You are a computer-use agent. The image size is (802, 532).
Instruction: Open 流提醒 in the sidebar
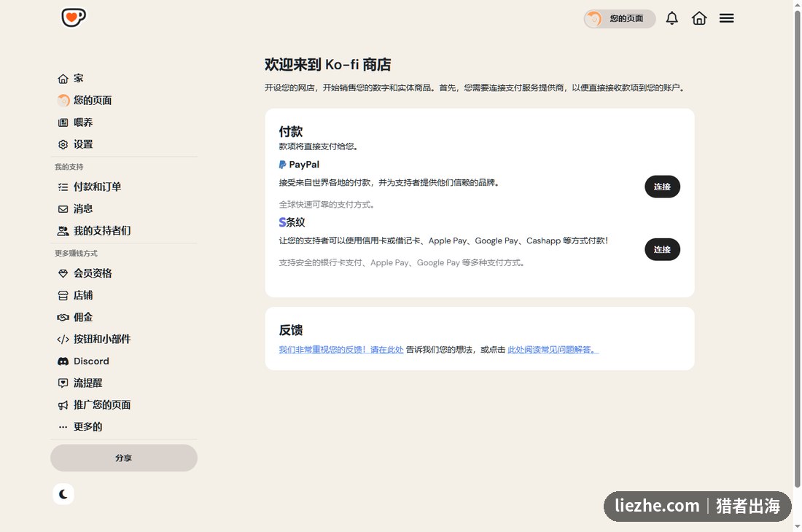(x=124, y=383)
